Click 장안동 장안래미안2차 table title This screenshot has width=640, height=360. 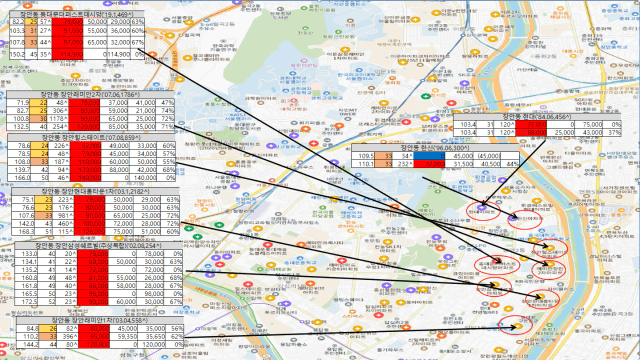[x=91, y=95]
